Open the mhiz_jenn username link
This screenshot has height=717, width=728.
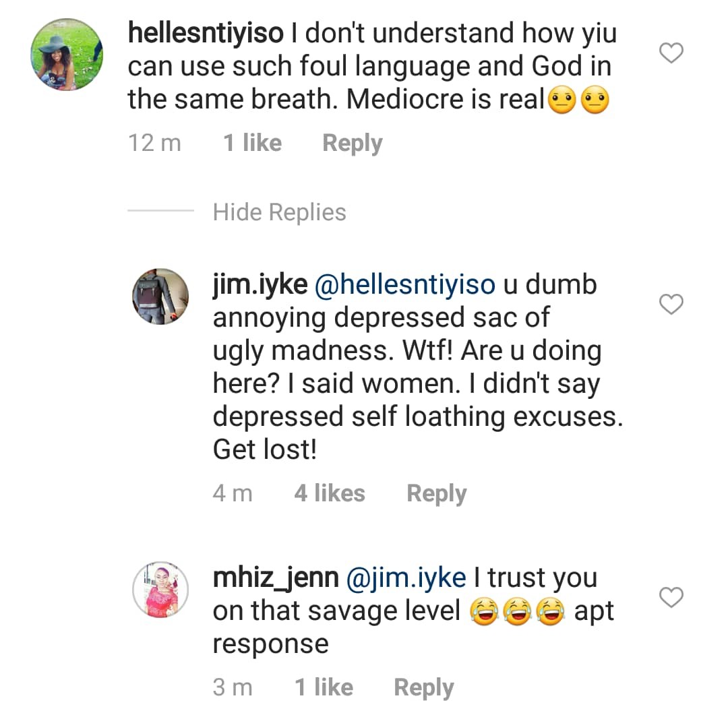click(275, 578)
